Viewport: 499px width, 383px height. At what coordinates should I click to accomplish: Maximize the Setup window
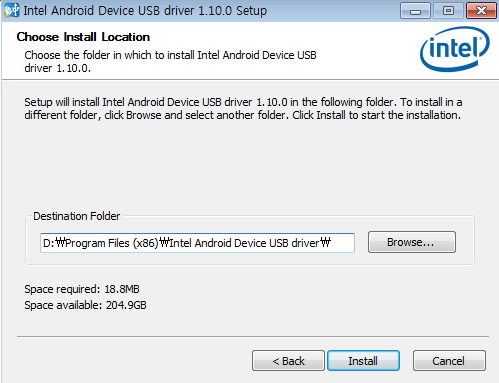point(448,11)
